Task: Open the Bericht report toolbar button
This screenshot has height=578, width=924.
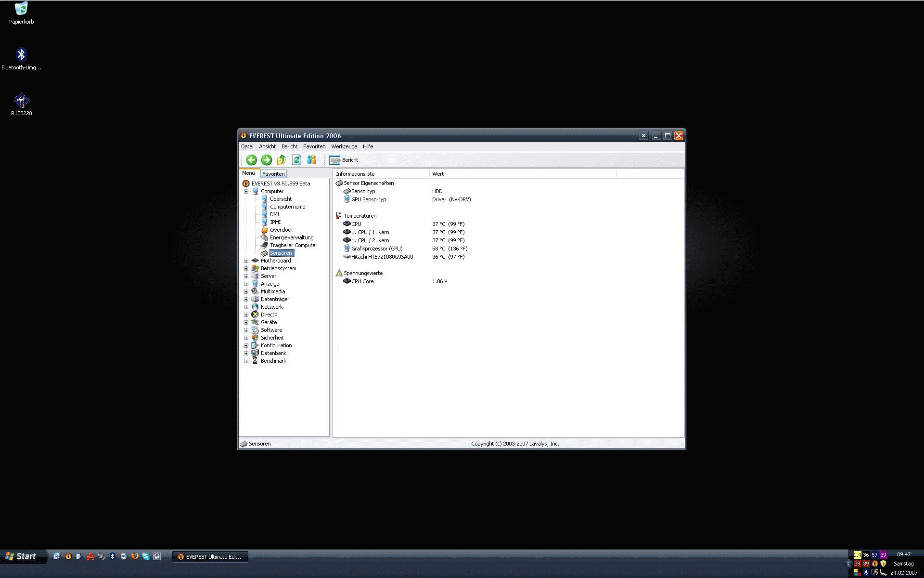Action: 344,160
